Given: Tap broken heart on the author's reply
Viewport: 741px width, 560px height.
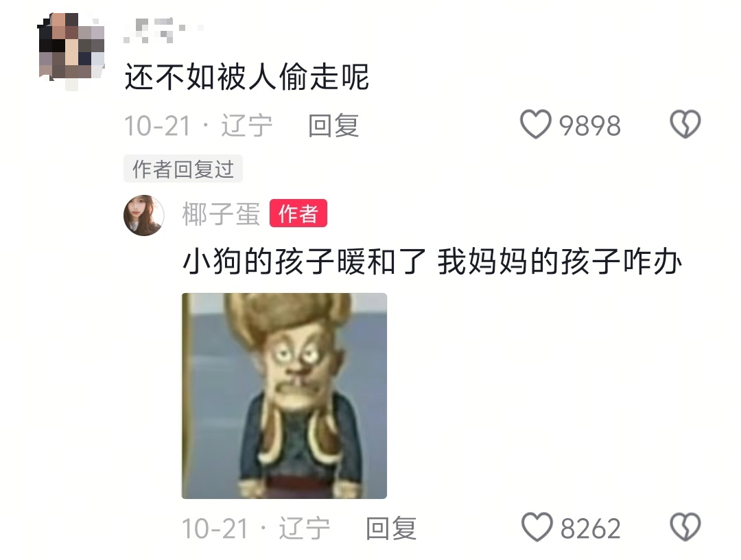Looking at the screenshot, I should [685, 527].
